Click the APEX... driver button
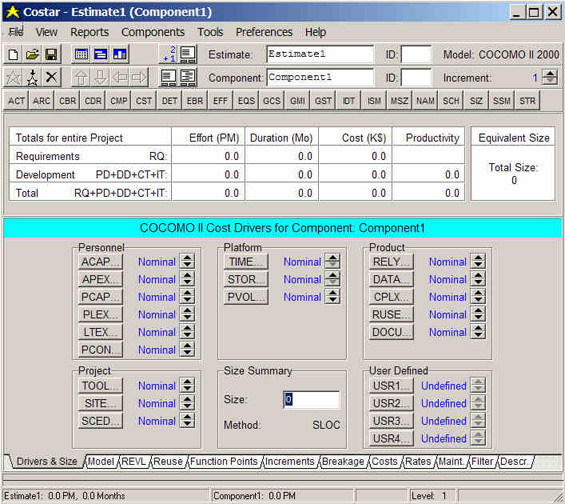565x504 pixels. 100,279
